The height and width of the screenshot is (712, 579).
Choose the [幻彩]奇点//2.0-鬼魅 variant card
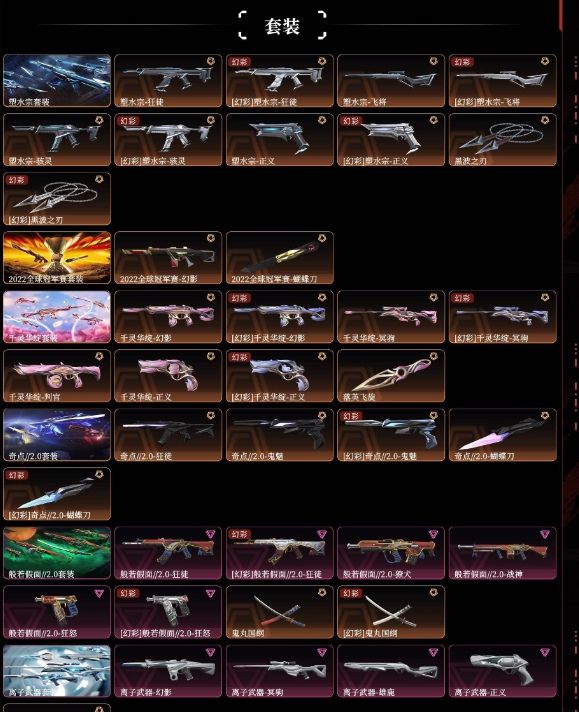click(391, 435)
